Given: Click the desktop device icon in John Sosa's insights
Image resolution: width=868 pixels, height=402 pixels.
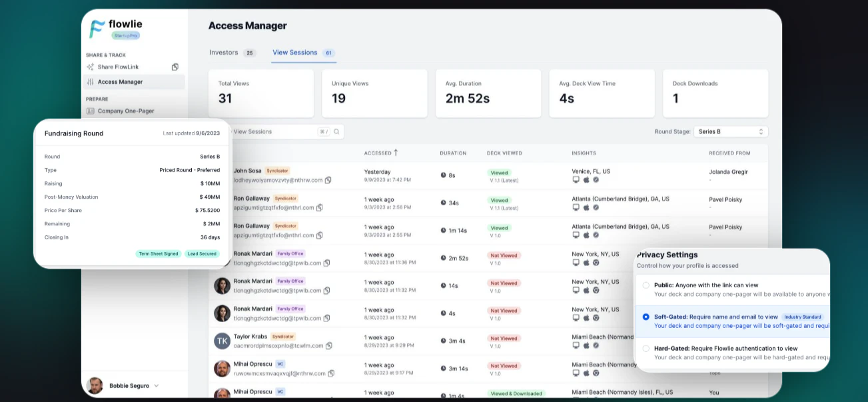Looking at the screenshot, I should (576, 180).
